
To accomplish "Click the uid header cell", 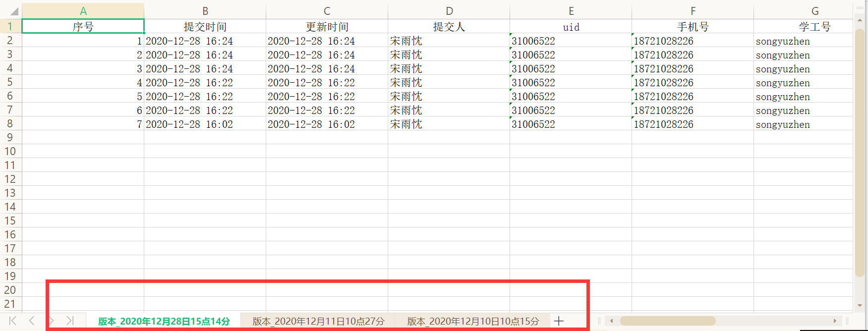I will click(x=571, y=26).
